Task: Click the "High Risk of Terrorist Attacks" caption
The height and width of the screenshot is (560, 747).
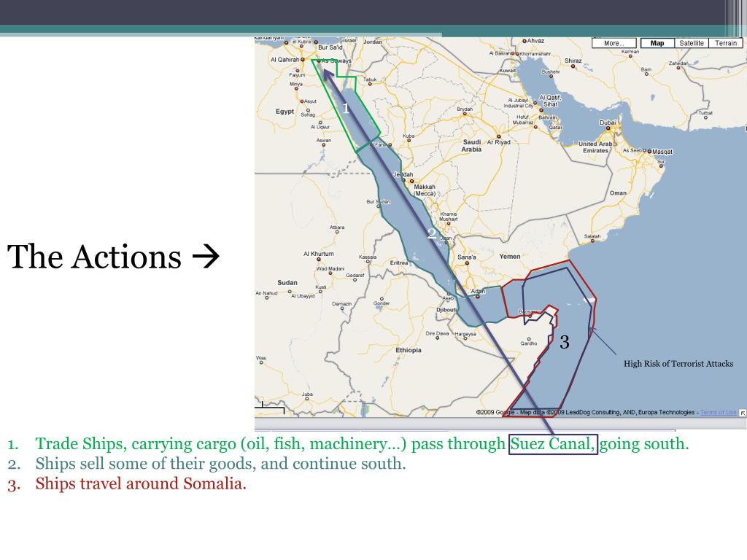Action: pyautogui.click(x=678, y=364)
